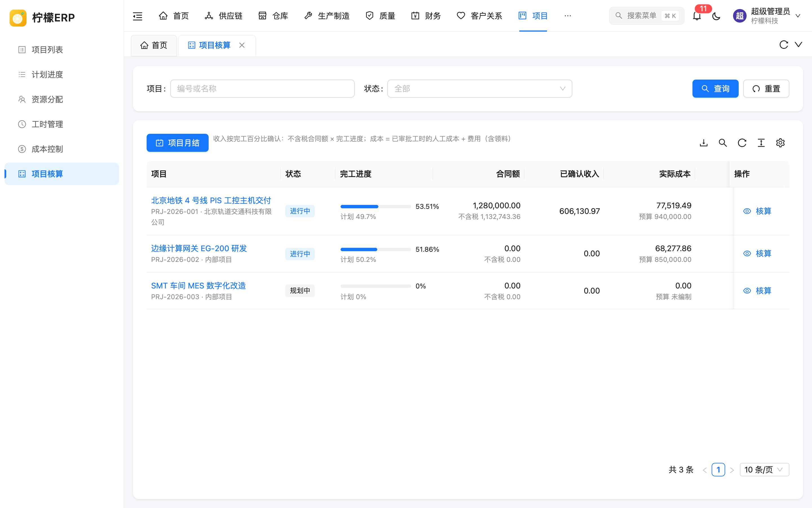This screenshot has width=812, height=508.
Task: Open 客户关系 top menu
Action: 479,16
